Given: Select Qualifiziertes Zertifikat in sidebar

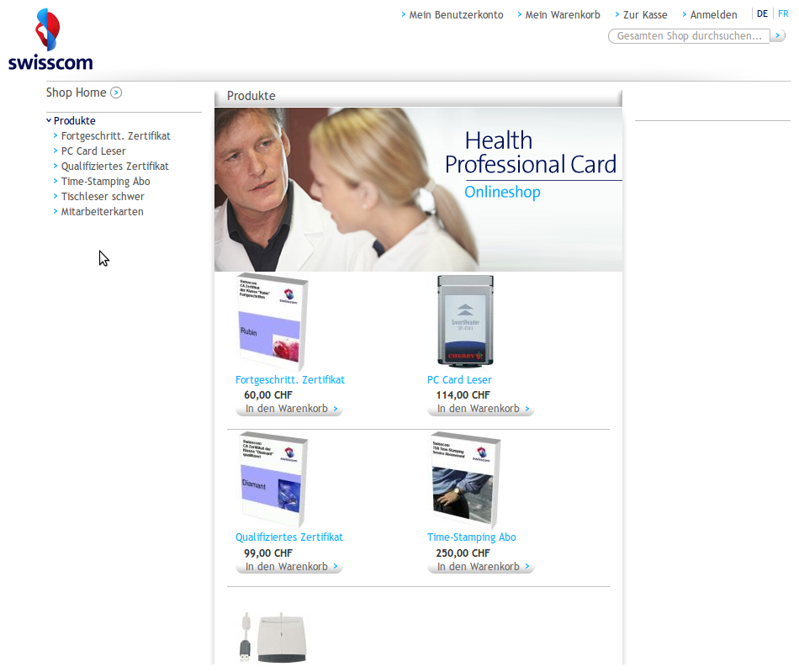Looking at the screenshot, I should point(114,166).
